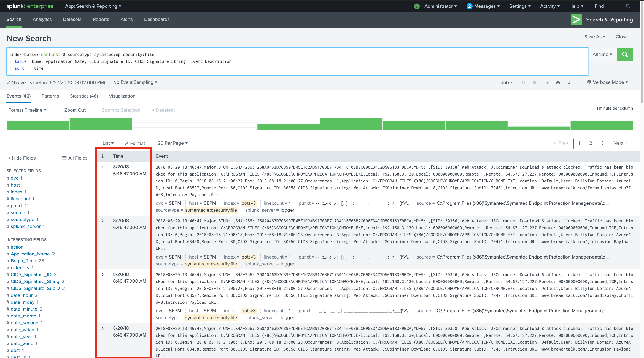Expand the second event row chevron
This screenshot has height=358, width=644.
pyautogui.click(x=103, y=221)
